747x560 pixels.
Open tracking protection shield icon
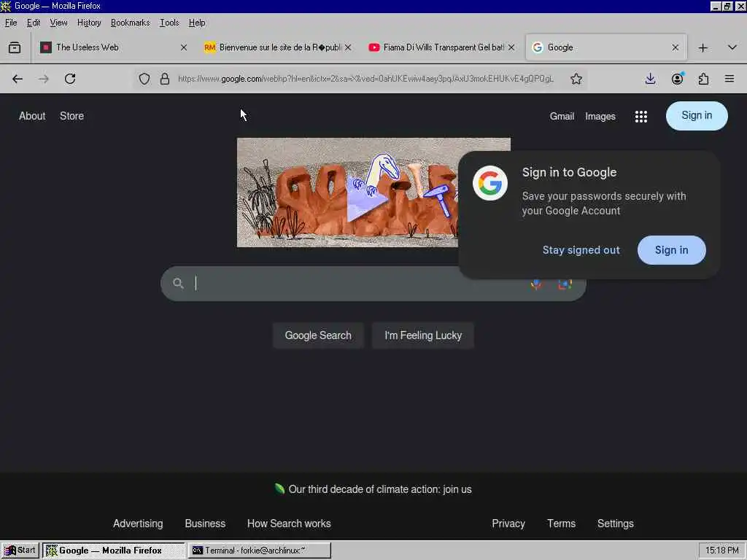point(144,79)
